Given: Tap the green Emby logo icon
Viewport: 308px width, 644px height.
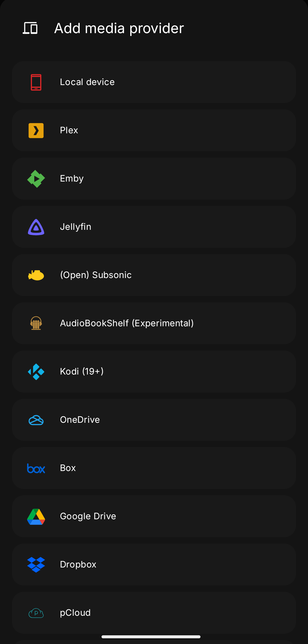Looking at the screenshot, I should [x=36, y=179].
